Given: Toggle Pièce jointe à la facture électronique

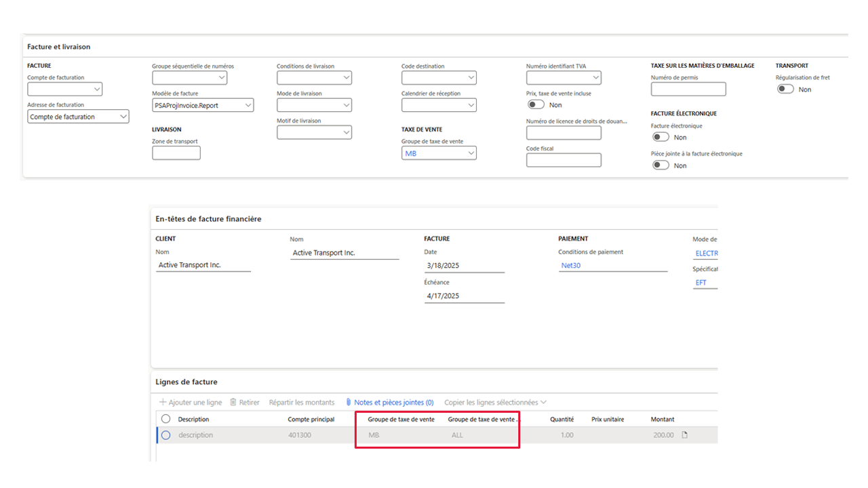Looking at the screenshot, I should point(660,165).
